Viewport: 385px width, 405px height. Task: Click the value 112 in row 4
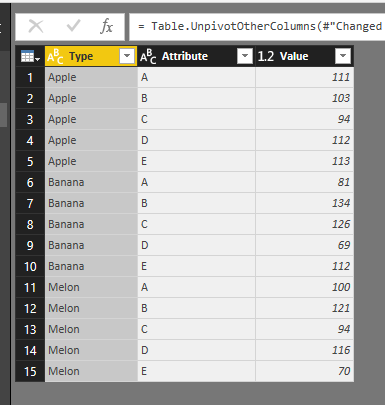coord(304,140)
